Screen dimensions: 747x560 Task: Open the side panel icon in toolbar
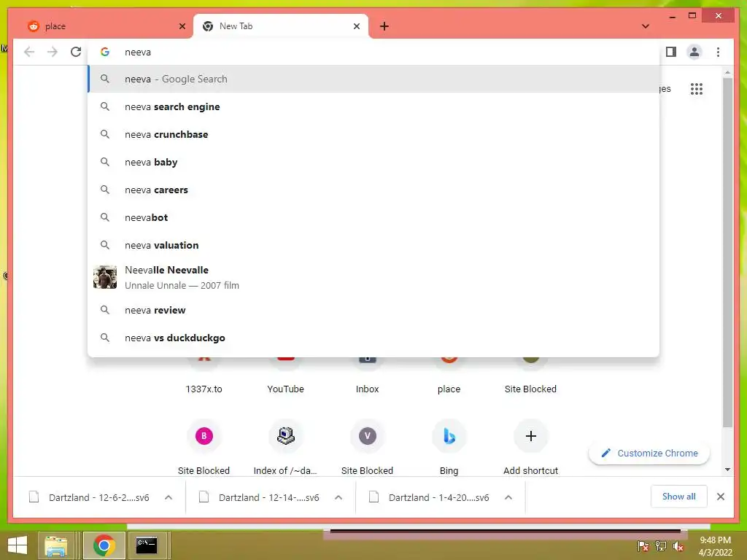[671, 52]
